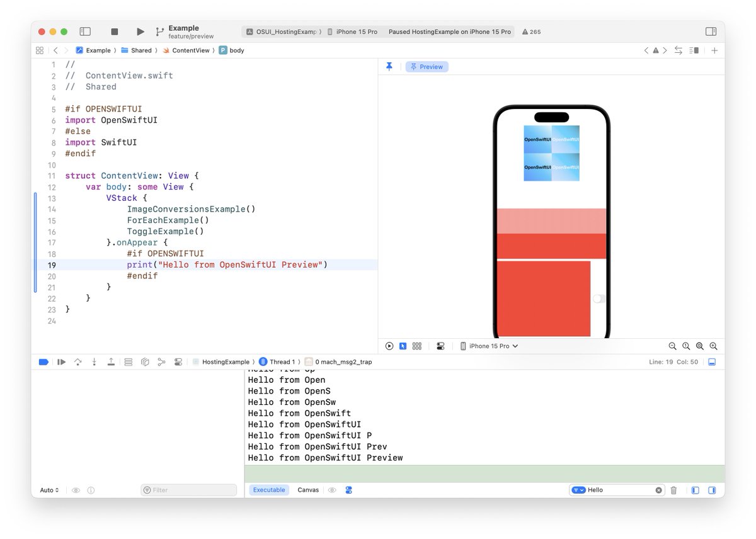Open Example project breadcrumb menu
This screenshot has width=756, height=539.
[93, 50]
